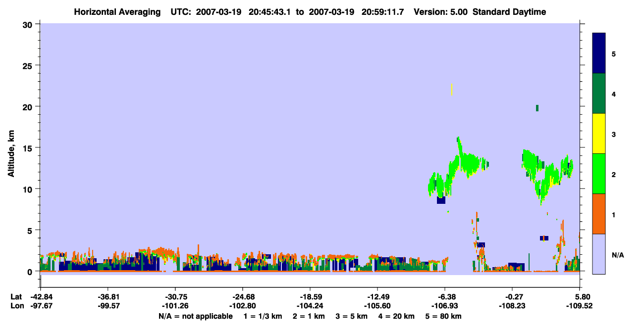Click the longitude value -97.67
The image size is (644, 330).
pos(41,306)
